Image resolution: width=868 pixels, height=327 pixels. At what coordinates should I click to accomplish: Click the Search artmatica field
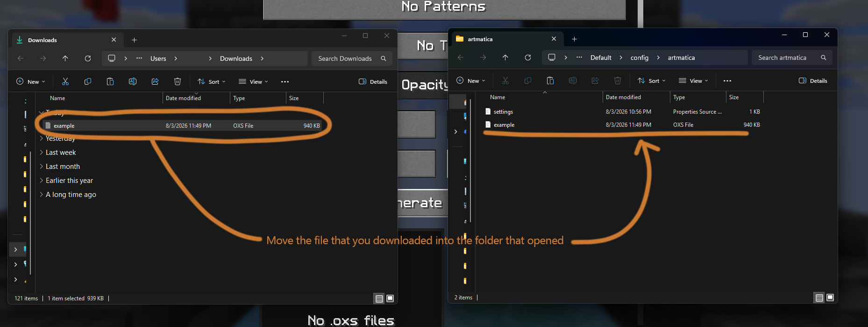coord(792,58)
